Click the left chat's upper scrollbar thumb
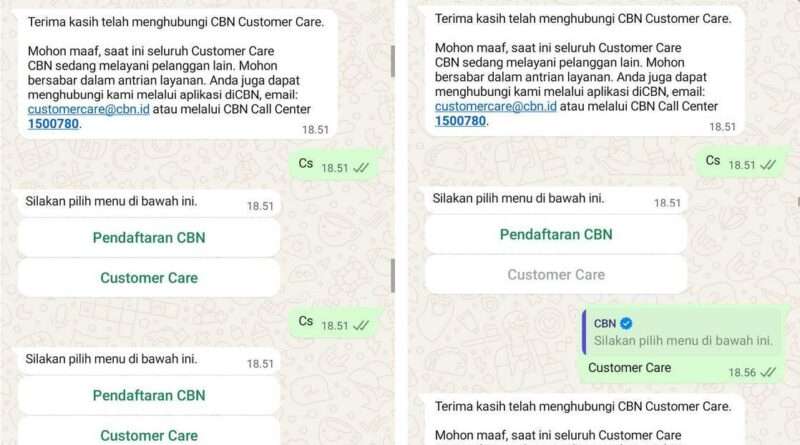Screen dimensions: 800x445 pos(392,61)
